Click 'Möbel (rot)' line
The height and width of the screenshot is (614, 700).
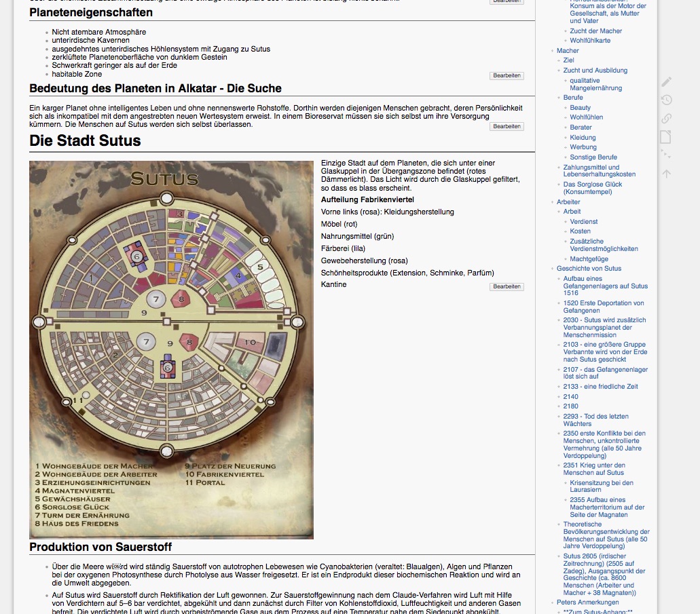339,224
